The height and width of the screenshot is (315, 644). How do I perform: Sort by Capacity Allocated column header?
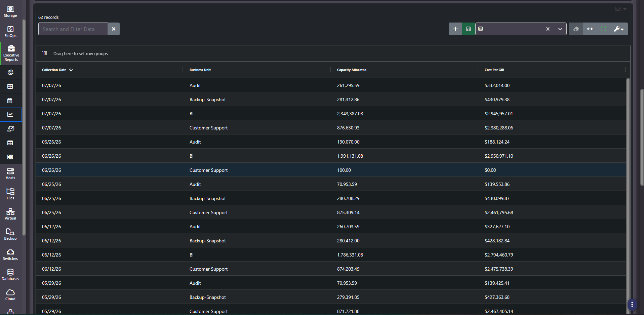tap(352, 70)
